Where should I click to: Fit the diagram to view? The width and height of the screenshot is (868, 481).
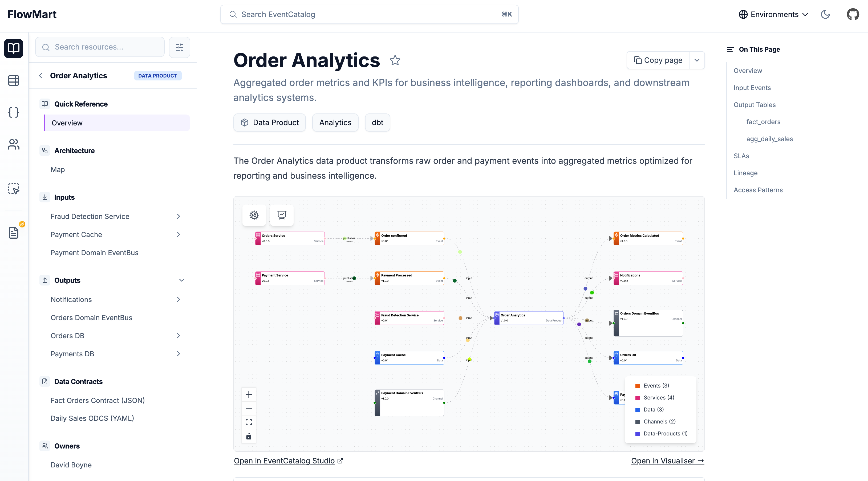249,422
